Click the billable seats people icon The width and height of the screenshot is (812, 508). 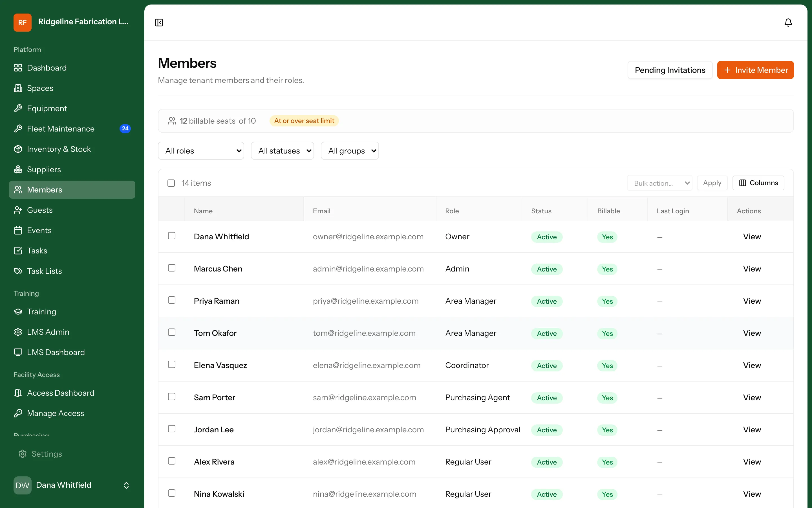point(172,121)
